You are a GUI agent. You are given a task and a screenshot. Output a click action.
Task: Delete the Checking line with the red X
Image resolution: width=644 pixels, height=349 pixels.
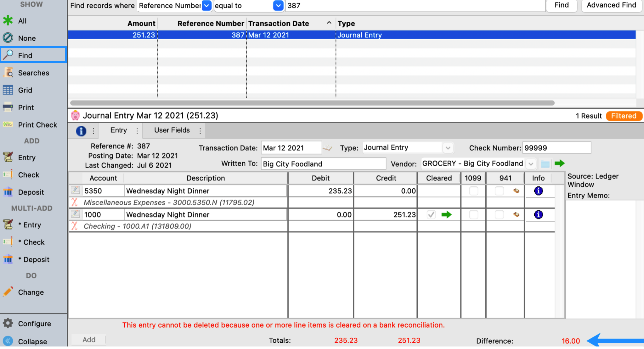click(x=75, y=226)
